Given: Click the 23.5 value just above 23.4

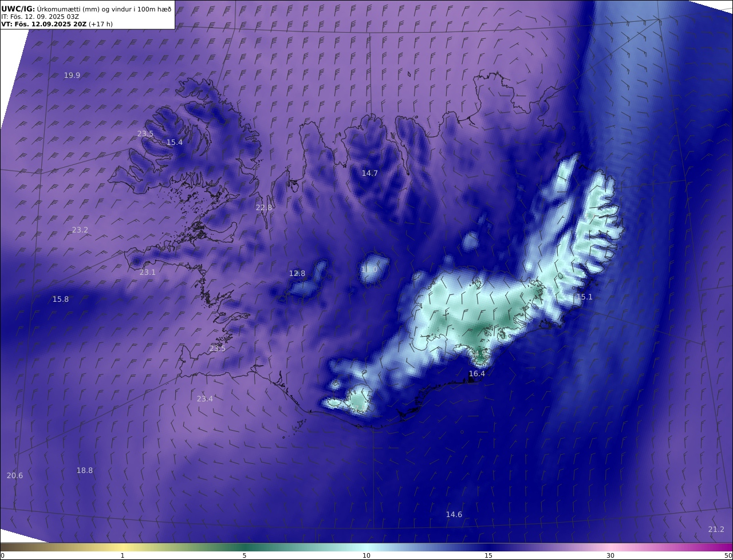Looking at the screenshot, I should tap(218, 348).
